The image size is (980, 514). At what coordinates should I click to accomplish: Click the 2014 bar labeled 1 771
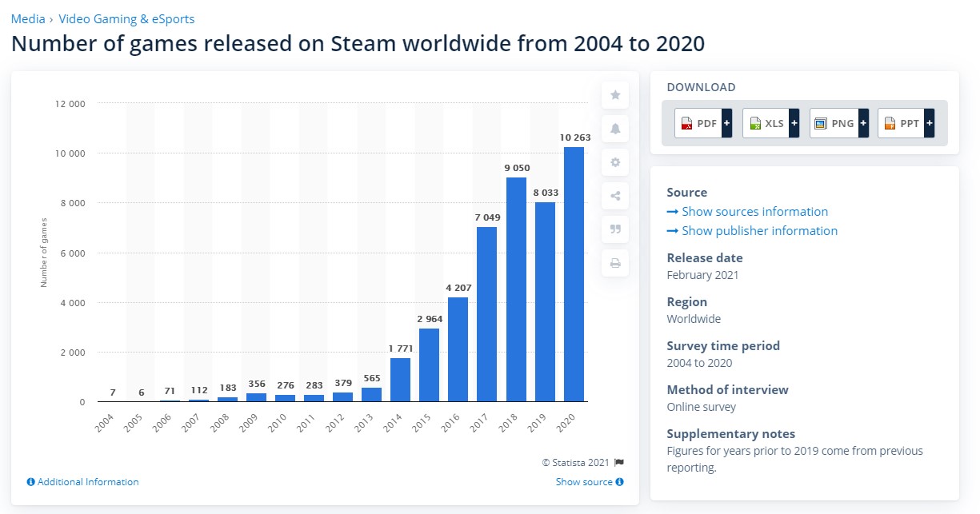pyautogui.click(x=400, y=380)
